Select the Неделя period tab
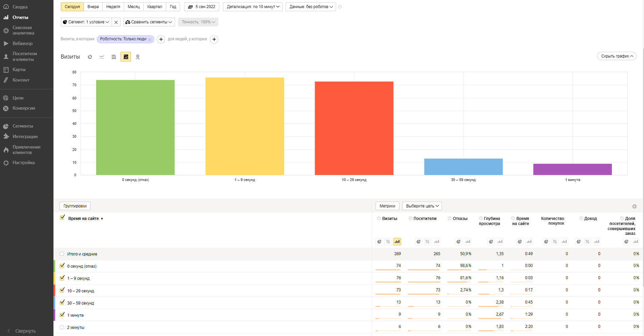This screenshot has width=644, height=336. tap(113, 7)
